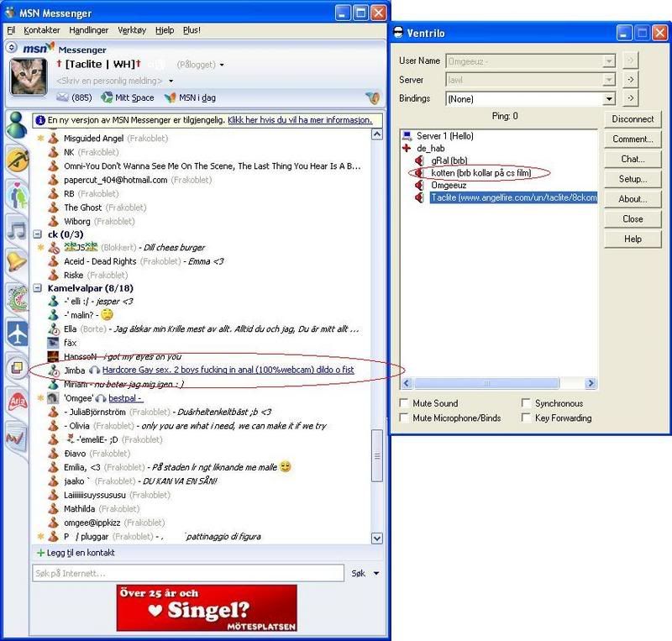The height and width of the screenshot is (641, 672).
Task: Click speaker icon next to Omgeeuz
Action: click(x=419, y=185)
